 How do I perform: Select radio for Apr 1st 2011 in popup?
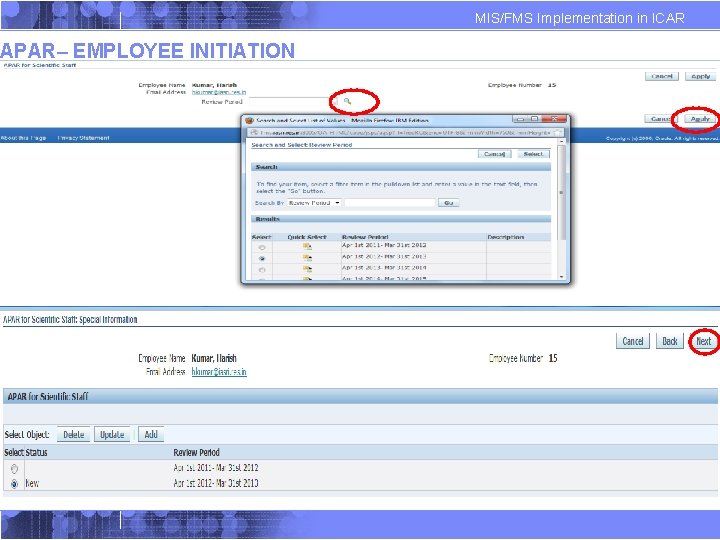click(x=262, y=247)
